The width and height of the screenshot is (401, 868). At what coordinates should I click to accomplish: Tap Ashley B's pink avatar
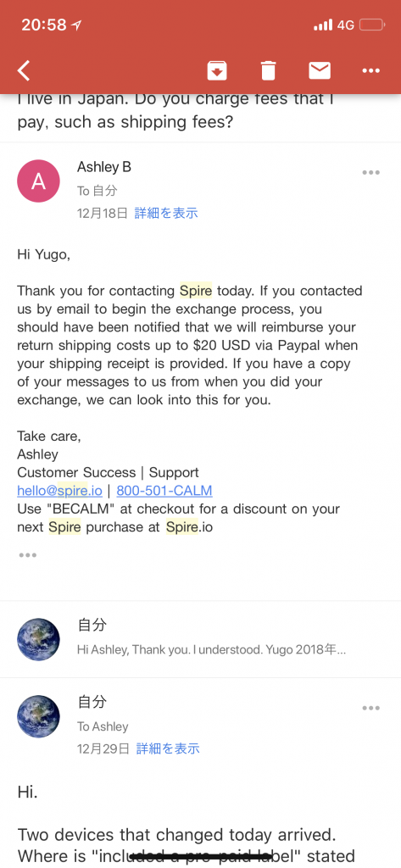(38, 181)
